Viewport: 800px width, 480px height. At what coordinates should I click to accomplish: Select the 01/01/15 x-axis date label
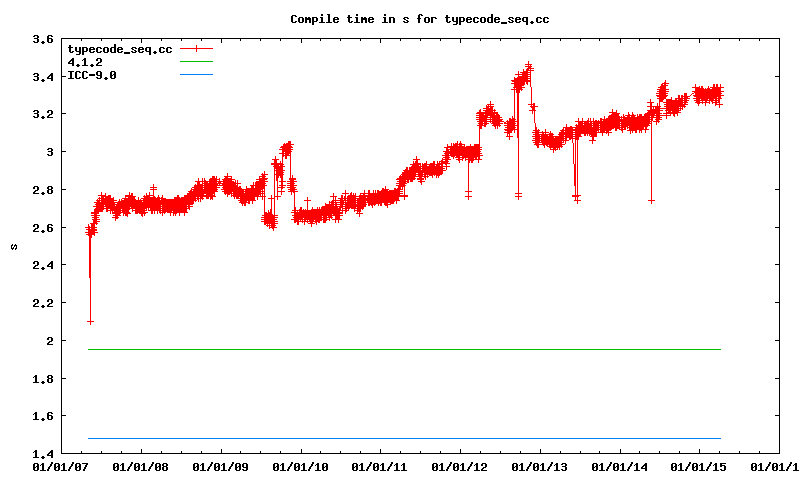point(698,467)
